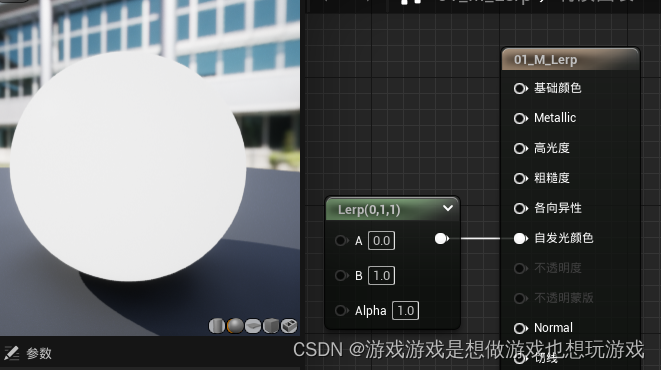Click the 高光度 input pin
661x370 pixels.
click(x=520, y=148)
